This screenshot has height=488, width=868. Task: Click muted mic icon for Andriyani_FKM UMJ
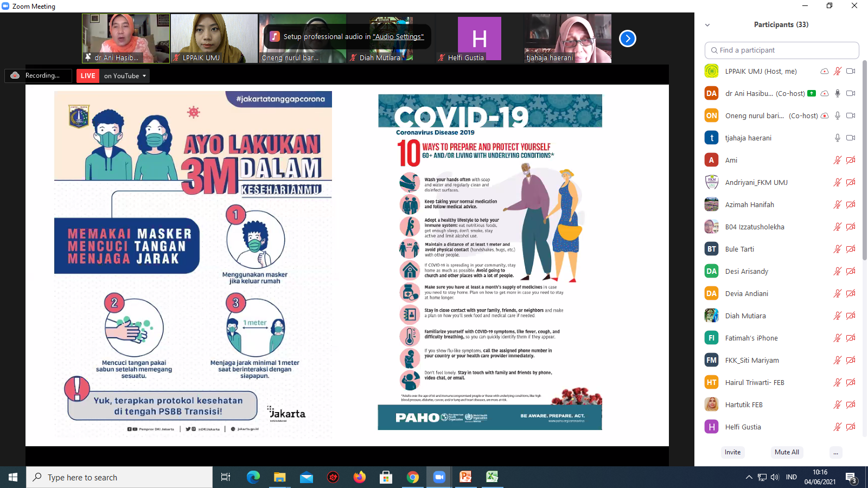point(838,182)
